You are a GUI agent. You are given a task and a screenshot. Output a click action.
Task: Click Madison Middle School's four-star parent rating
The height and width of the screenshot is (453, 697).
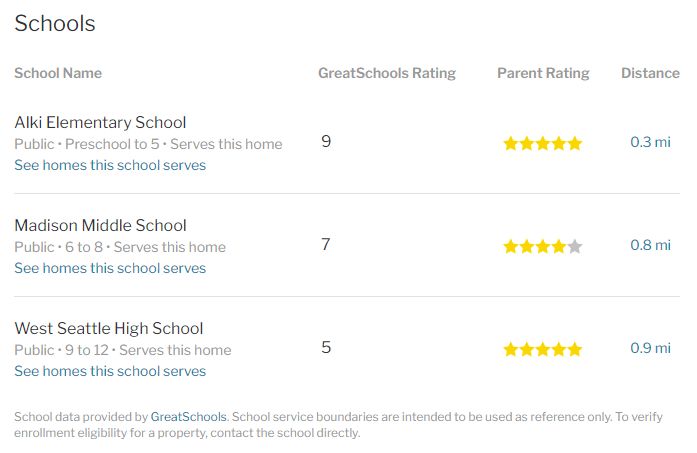point(542,246)
